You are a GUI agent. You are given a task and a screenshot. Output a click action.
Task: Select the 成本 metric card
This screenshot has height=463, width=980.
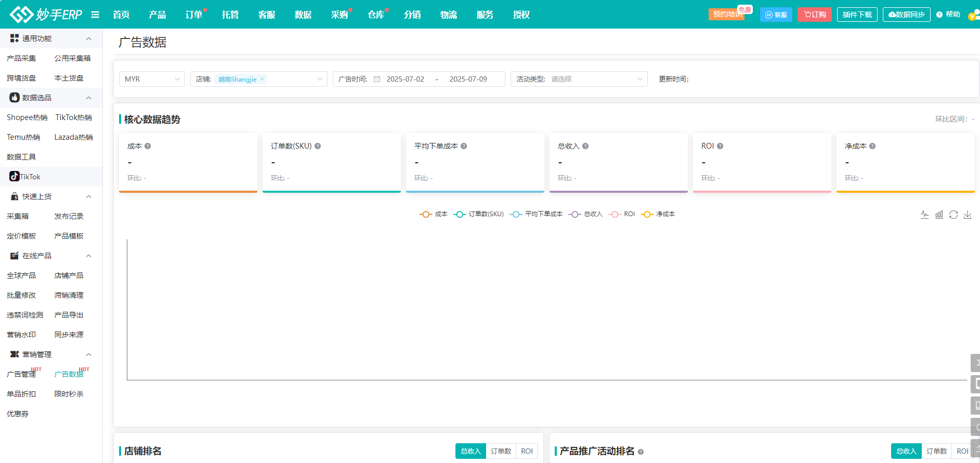(x=188, y=163)
